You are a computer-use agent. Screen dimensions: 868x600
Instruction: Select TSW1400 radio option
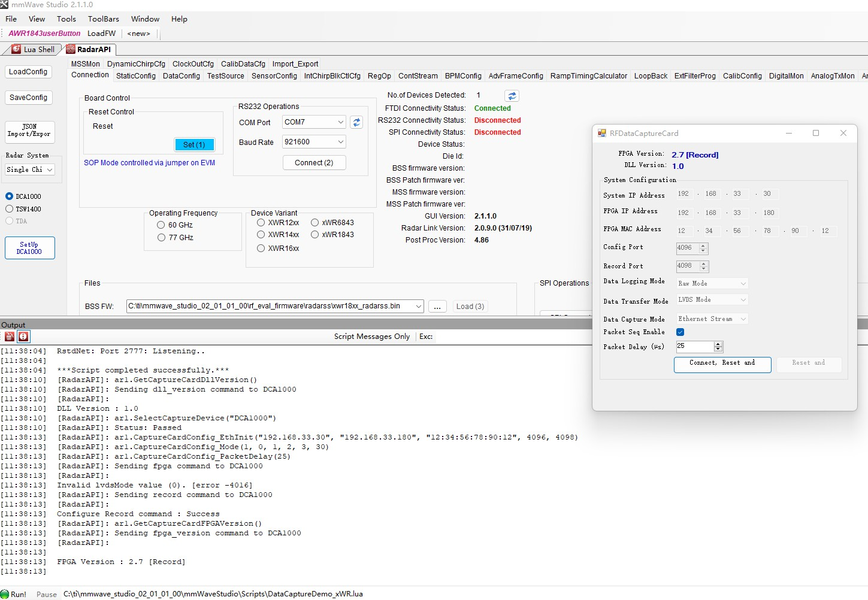point(9,209)
